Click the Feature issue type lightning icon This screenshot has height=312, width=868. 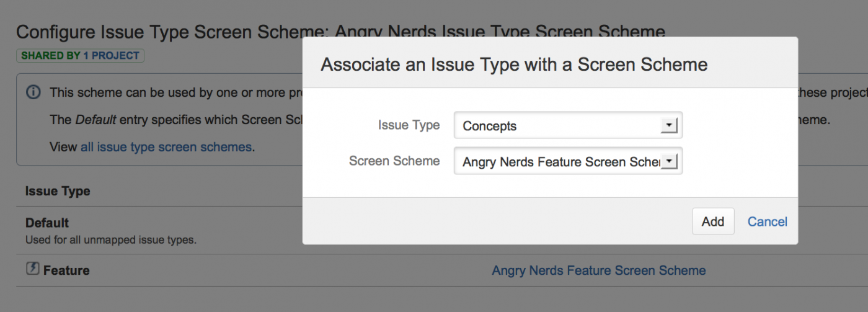32,269
